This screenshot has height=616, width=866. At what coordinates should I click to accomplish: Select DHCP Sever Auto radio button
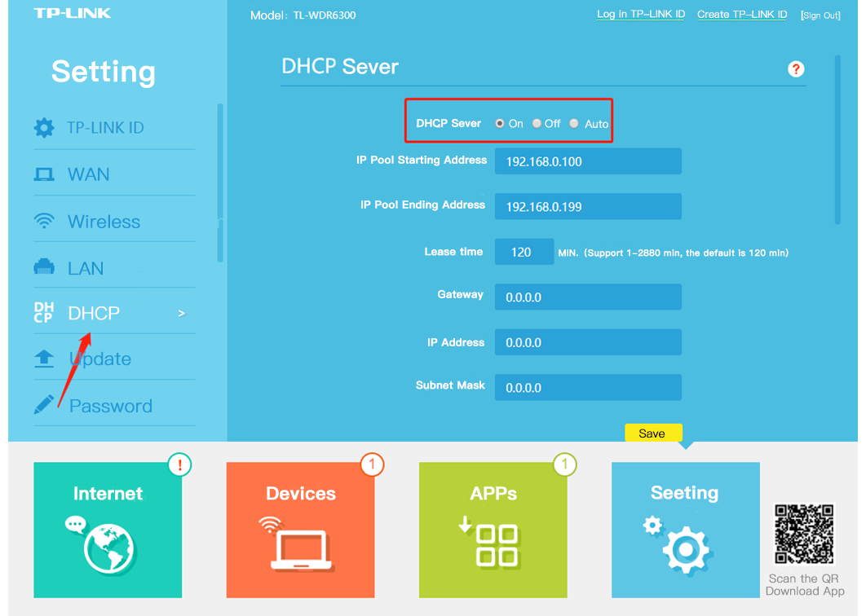(574, 123)
